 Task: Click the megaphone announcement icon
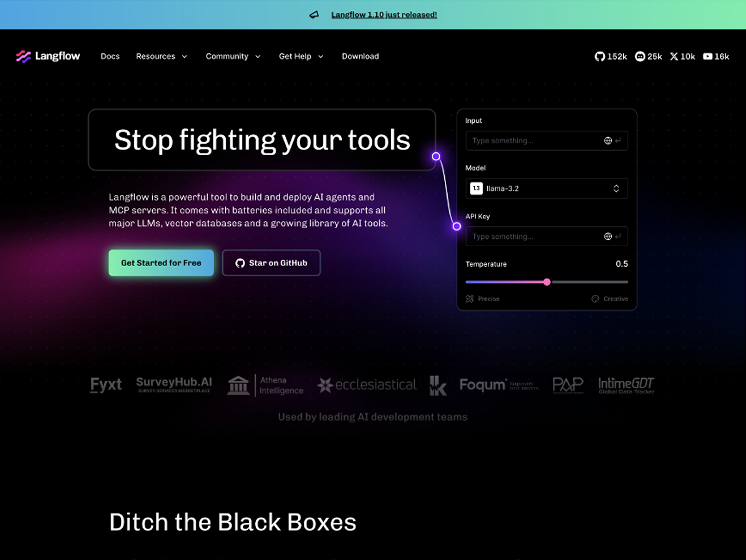click(314, 15)
